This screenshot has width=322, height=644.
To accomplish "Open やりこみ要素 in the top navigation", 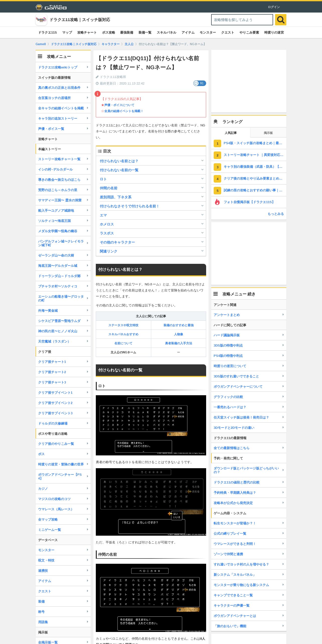I will pos(249,33).
